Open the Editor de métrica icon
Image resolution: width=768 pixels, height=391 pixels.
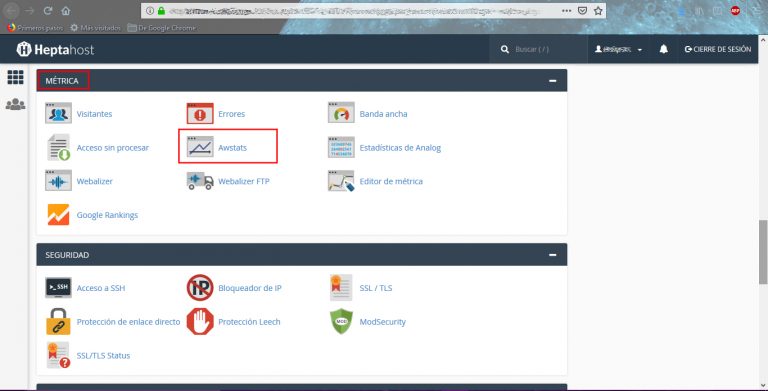[x=341, y=181]
